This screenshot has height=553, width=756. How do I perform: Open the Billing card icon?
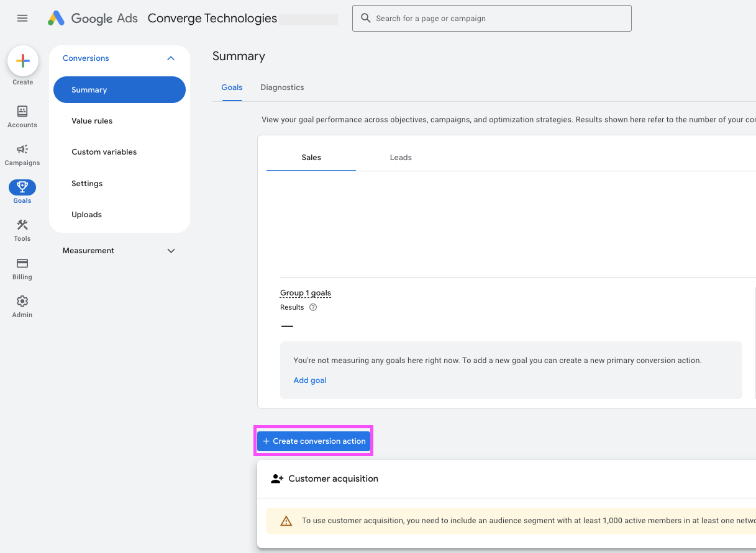click(22, 264)
